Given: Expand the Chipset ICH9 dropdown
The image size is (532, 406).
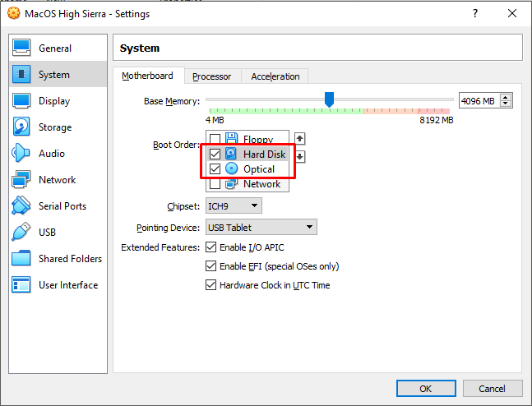Looking at the screenshot, I should coord(233,205).
